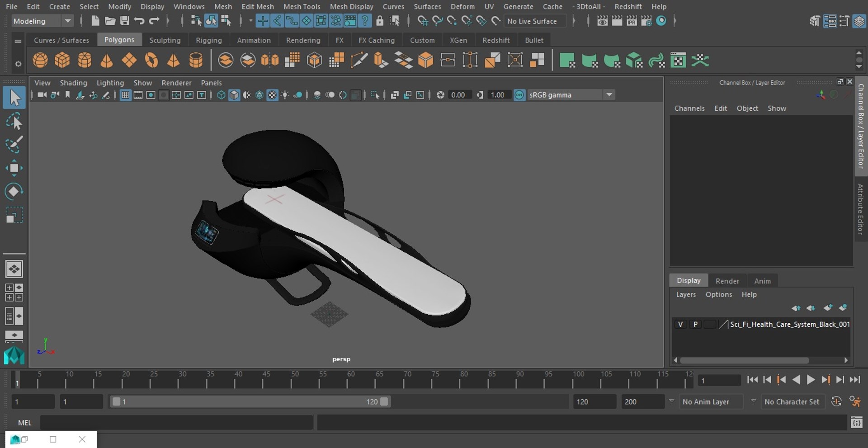Toggle playback P box on the layer
The height and width of the screenshot is (448, 868).
(695, 324)
